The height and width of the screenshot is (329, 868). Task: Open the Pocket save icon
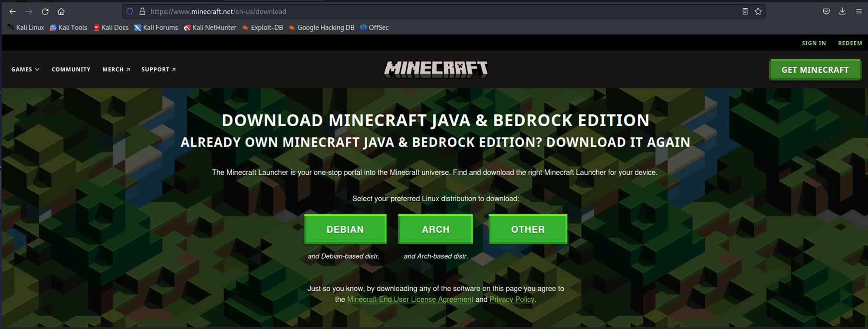(826, 12)
